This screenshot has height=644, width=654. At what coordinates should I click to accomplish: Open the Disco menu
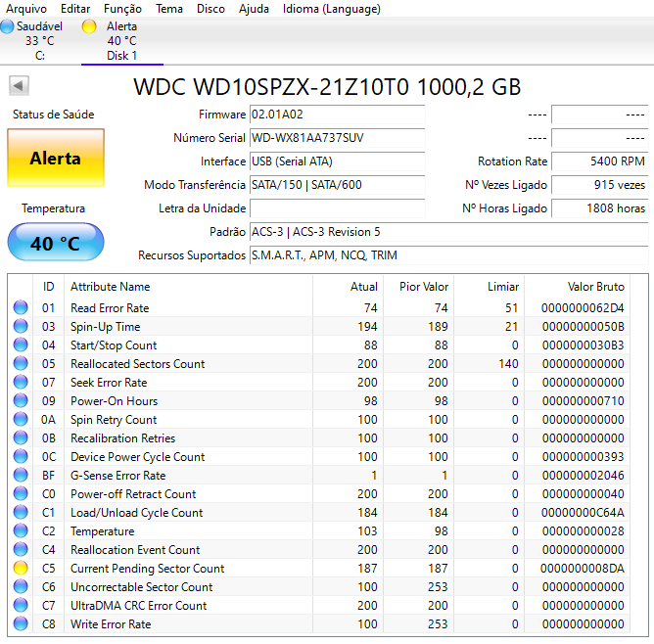(x=210, y=9)
